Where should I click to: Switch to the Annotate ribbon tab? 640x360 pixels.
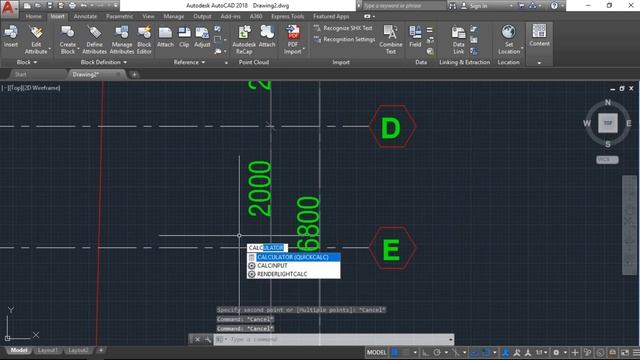click(x=85, y=16)
